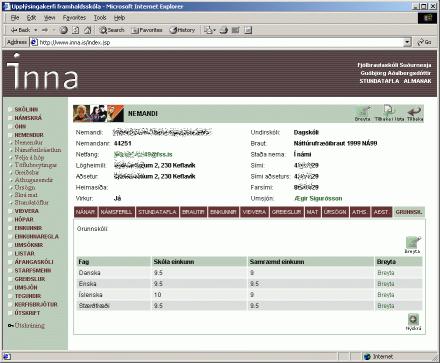Click the Tilbaka return arrow icon
Image resolution: width=440 pixels, height=363 pixels.
pos(415,113)
